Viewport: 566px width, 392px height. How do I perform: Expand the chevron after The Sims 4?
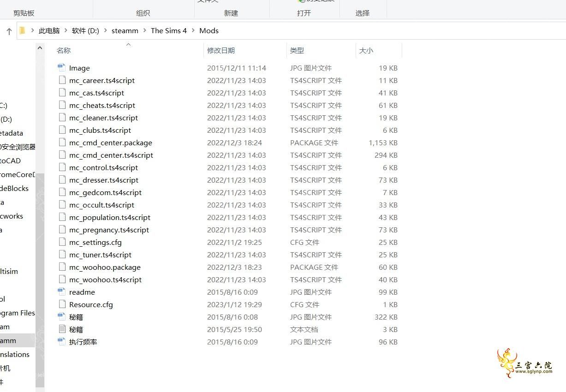(193, 30)
